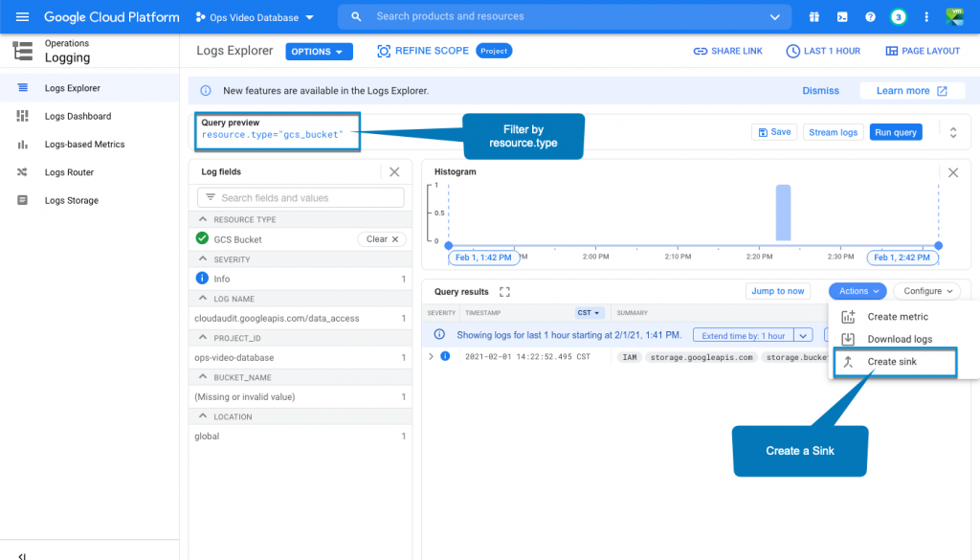The height and width of the screenshot is (560, 980).
Task: Collapse the sidebar with bottom arrow
Action: [22, 555]
